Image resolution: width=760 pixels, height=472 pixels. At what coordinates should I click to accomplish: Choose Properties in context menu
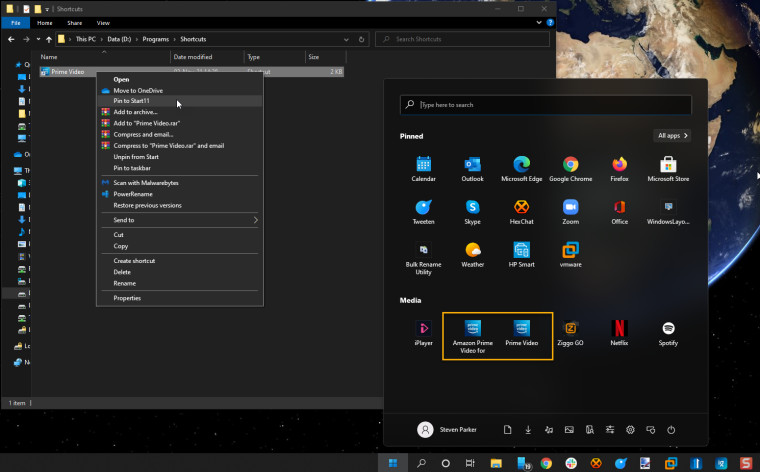coord(180,298)
